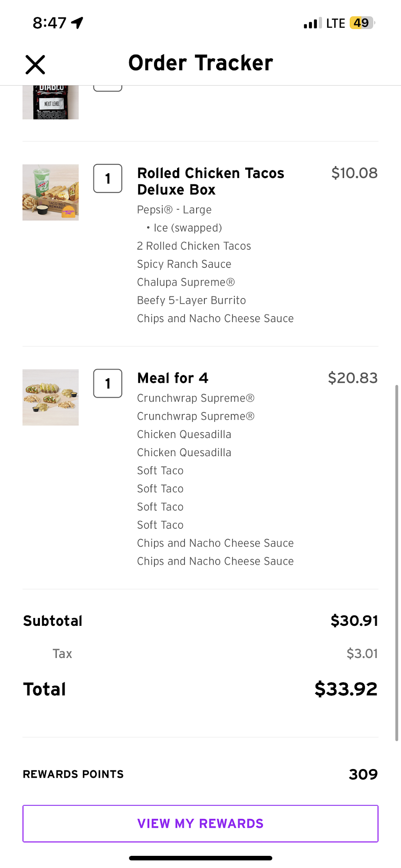Tap the $33.92 total amount
The image size is (401, 868).
pos(346,689)
